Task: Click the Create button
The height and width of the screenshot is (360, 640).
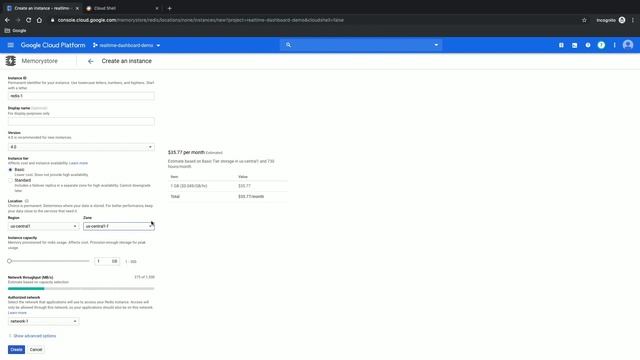Action: click(x=16, y=349)
